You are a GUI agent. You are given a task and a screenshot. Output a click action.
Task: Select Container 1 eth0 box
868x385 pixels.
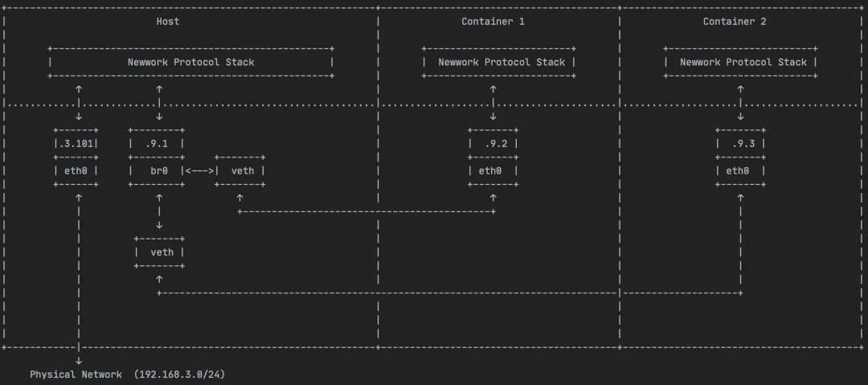[x=493, y=170]
